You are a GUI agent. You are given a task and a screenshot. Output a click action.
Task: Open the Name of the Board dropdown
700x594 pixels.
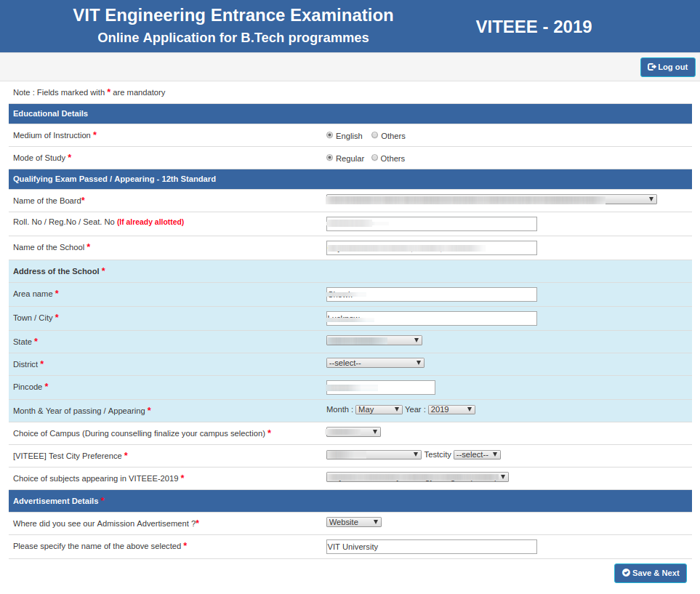(491, 198)
